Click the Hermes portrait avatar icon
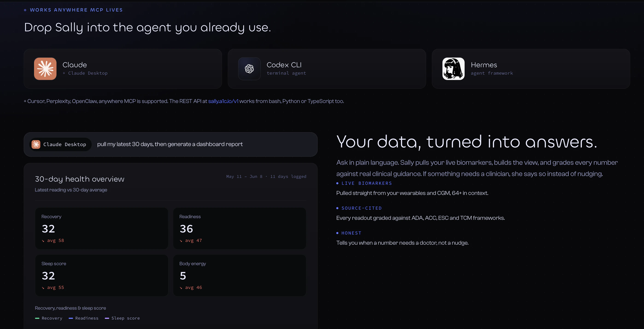Viewport: 644px width, 329px height. [x=454, y=69]
